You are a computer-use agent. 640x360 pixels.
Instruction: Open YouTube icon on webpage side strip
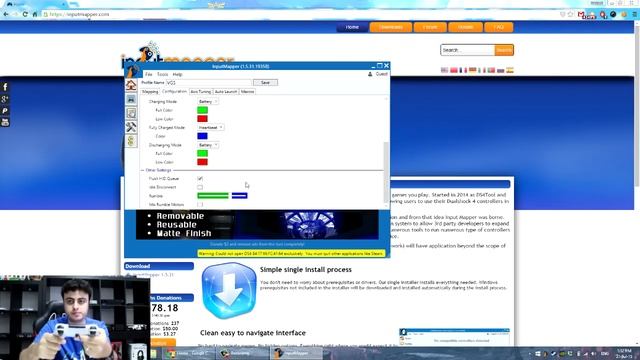pyautogui.click(x=5, y=122)
